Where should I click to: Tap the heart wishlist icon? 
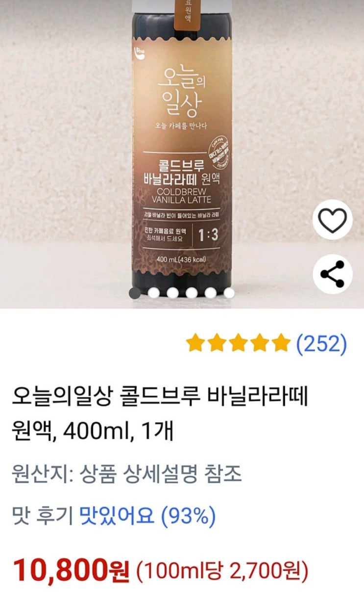click(333, 220)
